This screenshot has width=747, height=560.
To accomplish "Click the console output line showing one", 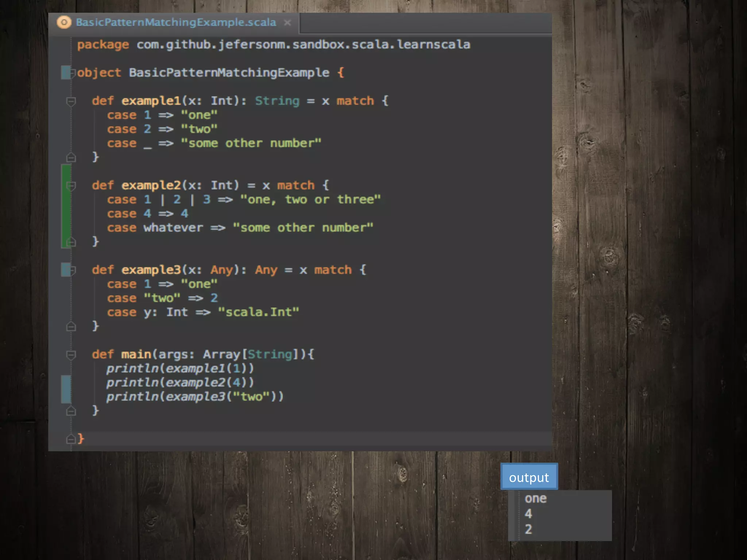I will [x=535, y=498].
